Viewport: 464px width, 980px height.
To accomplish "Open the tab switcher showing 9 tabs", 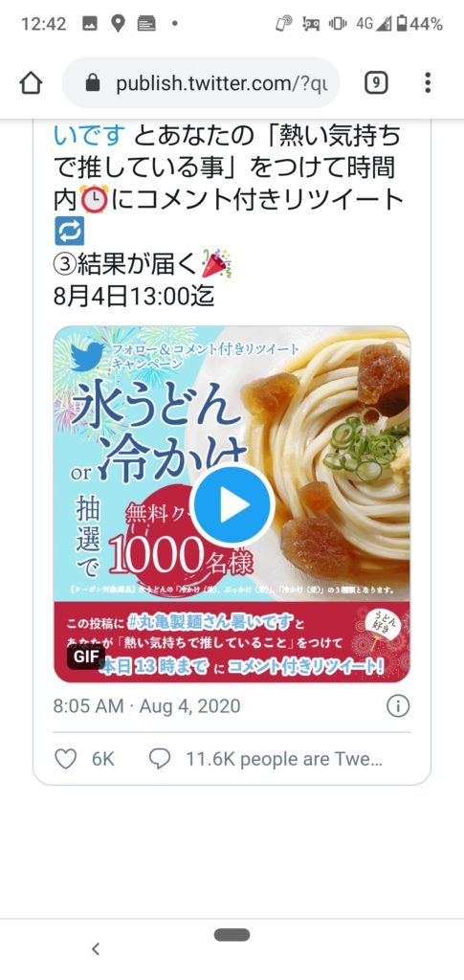I will pos(376,82).
